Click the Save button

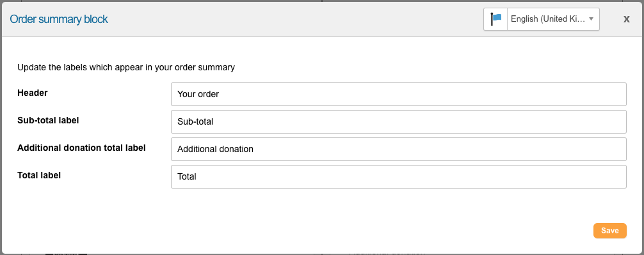[x=610, y=231]
